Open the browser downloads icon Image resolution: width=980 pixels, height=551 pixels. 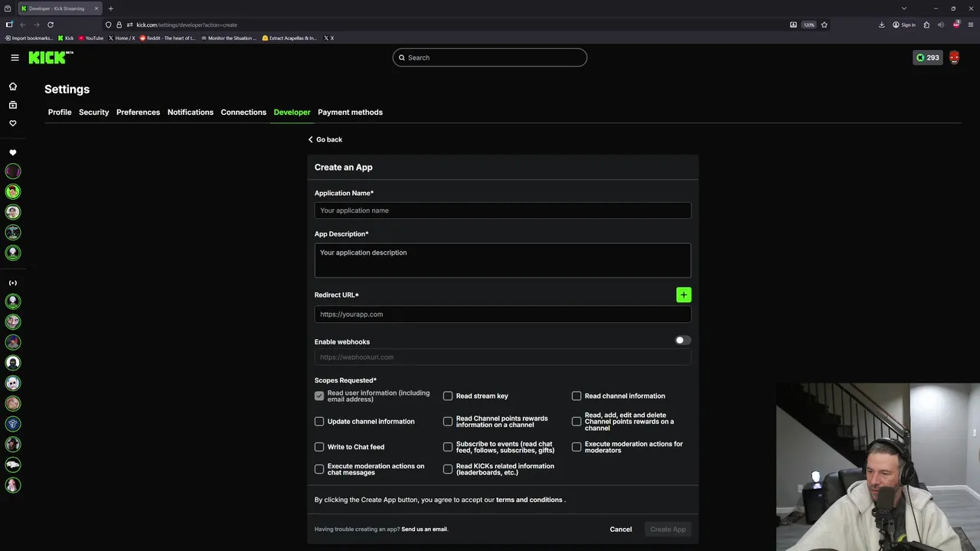click(881, 24)
